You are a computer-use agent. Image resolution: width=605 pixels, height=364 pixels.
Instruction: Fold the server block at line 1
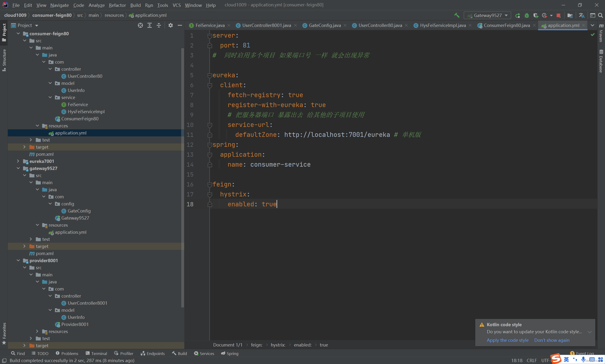tap(210, 36)
